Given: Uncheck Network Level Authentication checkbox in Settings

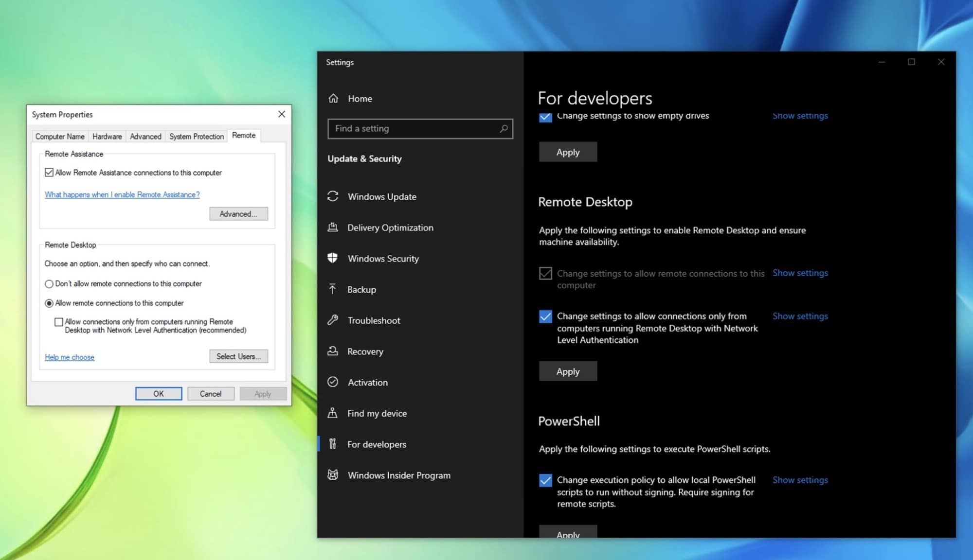Looking at the screenshot, I should pyautogui.click(x=545, y=316).
